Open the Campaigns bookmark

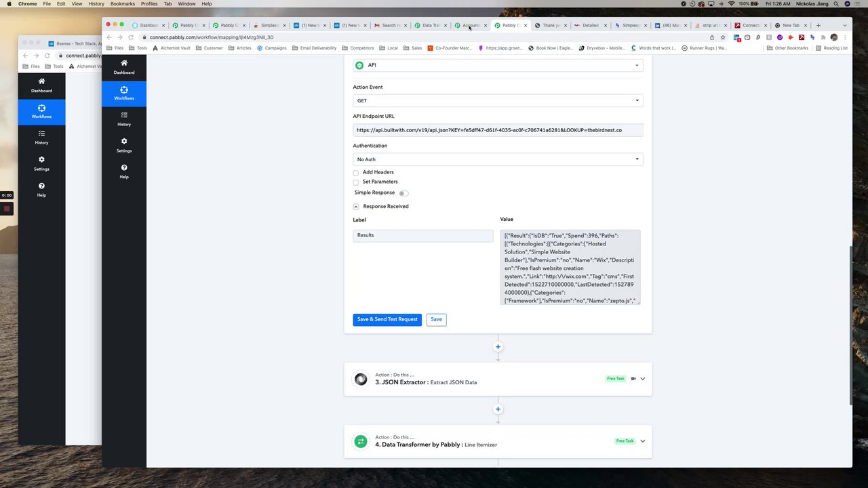coord(272,48)
